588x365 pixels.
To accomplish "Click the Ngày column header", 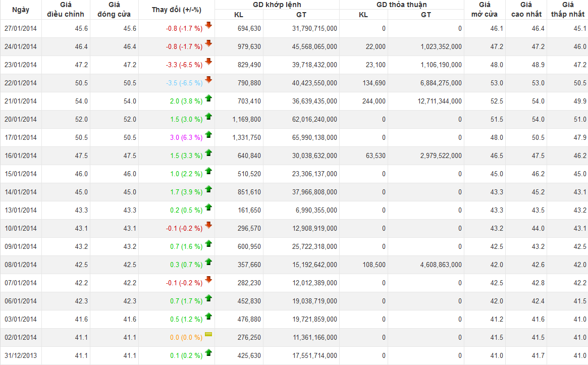I will (21, 10).
